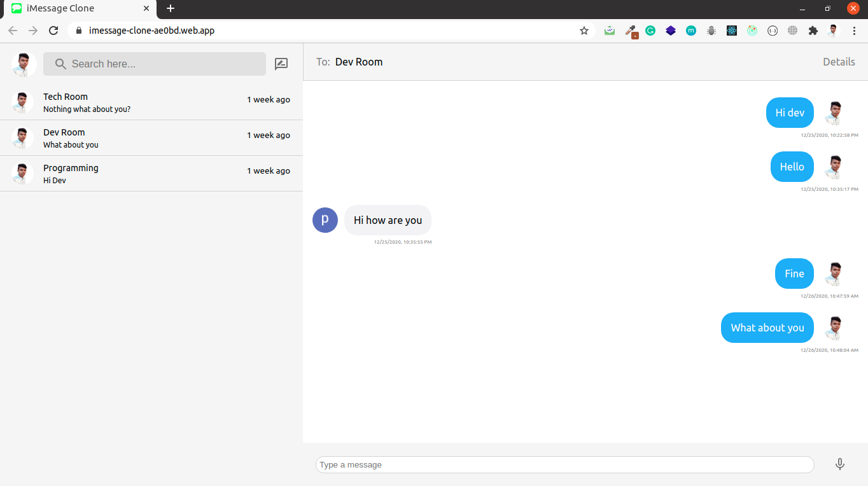Click the microphone icon beside message box
The image size is (868, 486).
[x=839, y=464]
